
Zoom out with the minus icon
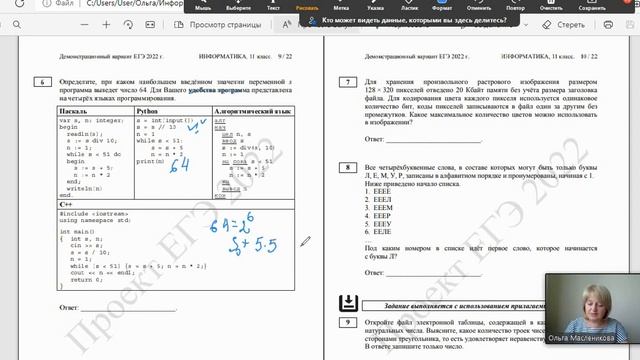[84, 25]
